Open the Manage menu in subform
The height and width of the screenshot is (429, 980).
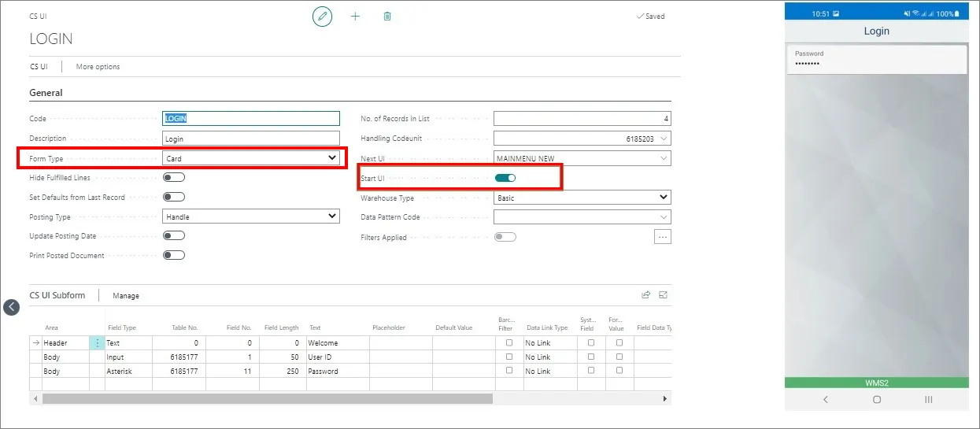pyautogui.click(x=126, y=296)
